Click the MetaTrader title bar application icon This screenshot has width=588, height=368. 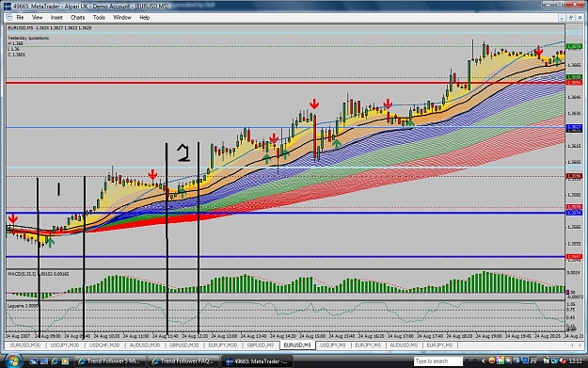(x=8, y=6)
